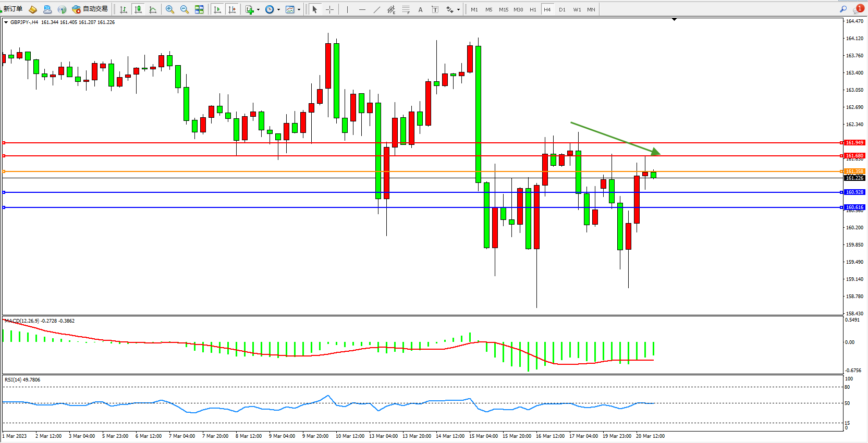868x443 pixels.
Task: Enable 自动交易 auto trading button
Action: click(90, 9)
